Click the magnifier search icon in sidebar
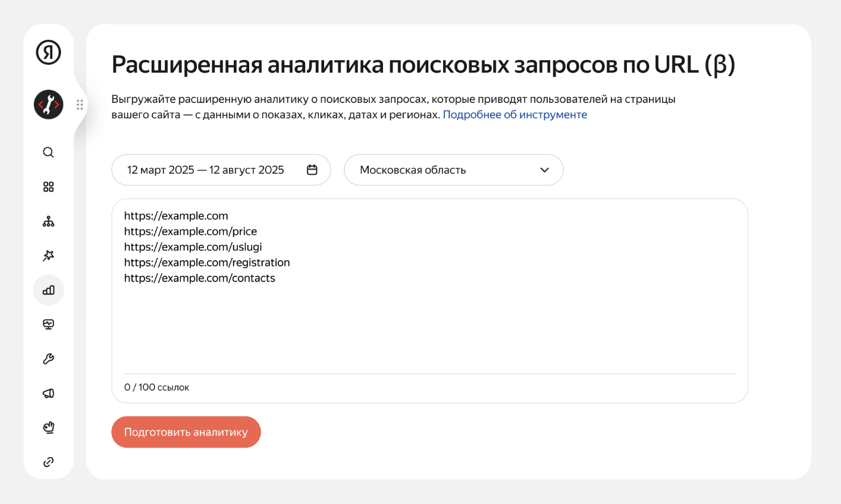Image resolution: width=841 pixels, height=504 pixels. [x=48, y=152]
